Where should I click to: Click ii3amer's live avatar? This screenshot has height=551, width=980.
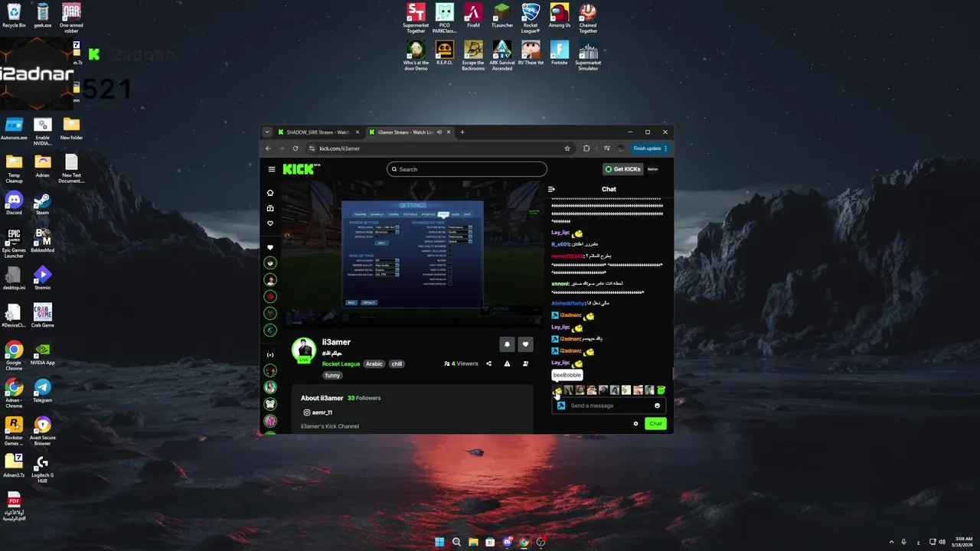pyautogui.click(x=304, y=350)
